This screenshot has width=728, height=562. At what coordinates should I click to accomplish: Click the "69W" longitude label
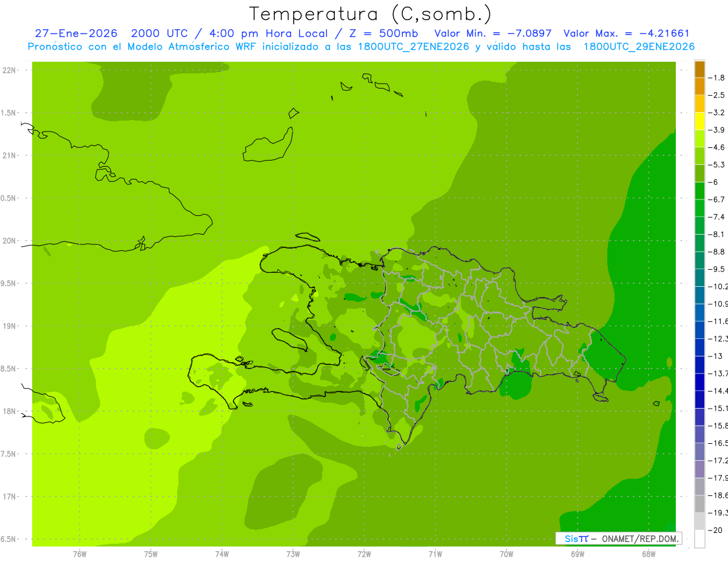click(x=578, y=554)
